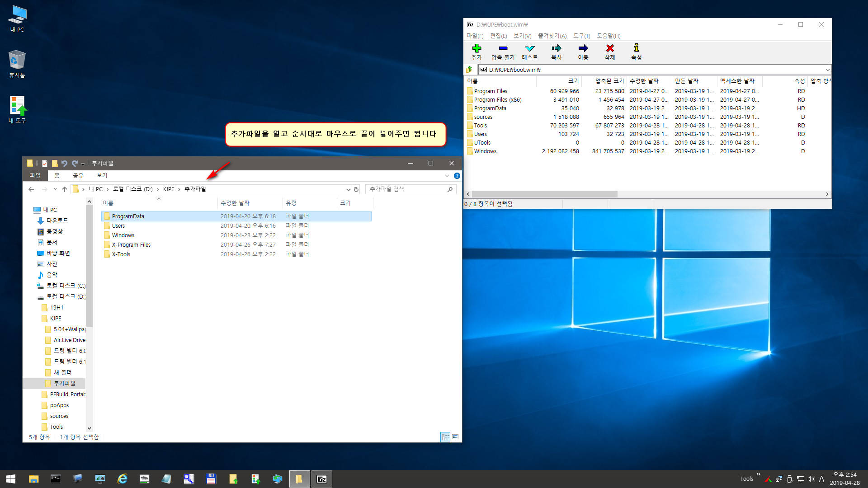Open 7-Zip 편집(E) menu

point(498,36)
